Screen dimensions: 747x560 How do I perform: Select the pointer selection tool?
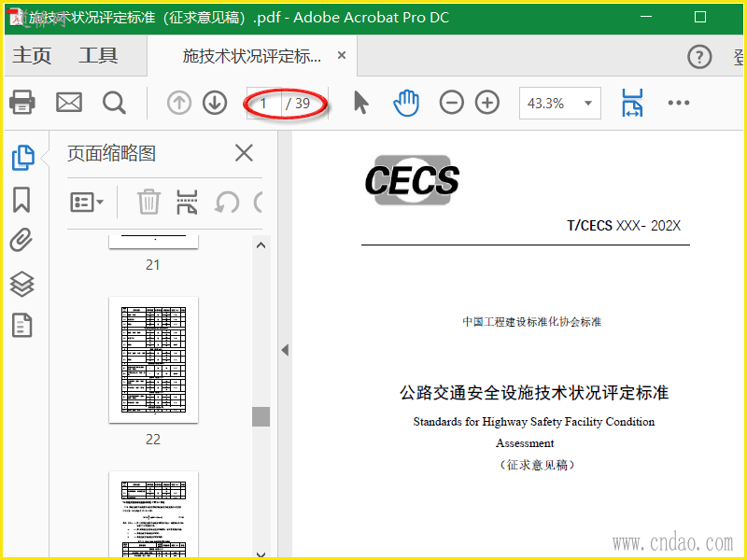[x=361, y=103]
